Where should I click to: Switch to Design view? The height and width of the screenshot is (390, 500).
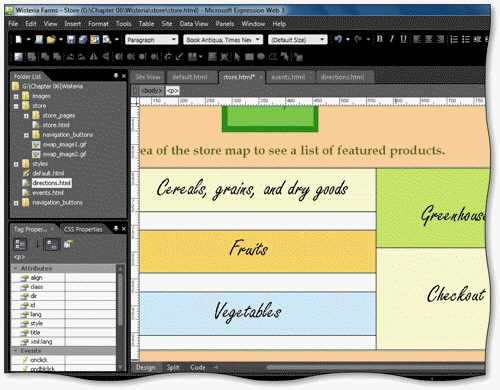(x=146, y=367)
